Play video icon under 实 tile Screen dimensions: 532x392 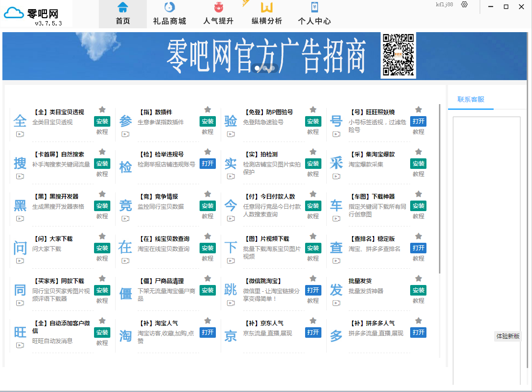click(231, 176)
